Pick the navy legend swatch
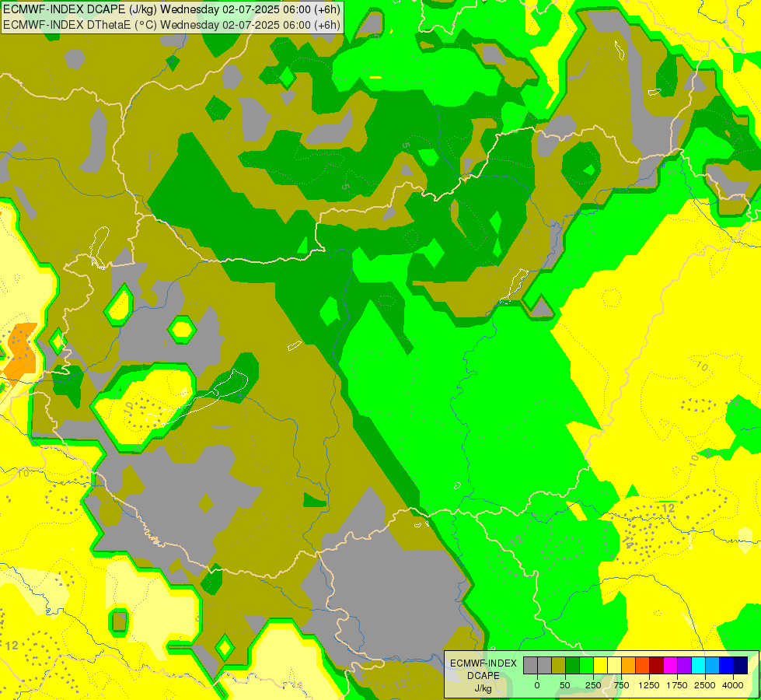This screenshot has height=700, width=761. [x=741, y=666]
